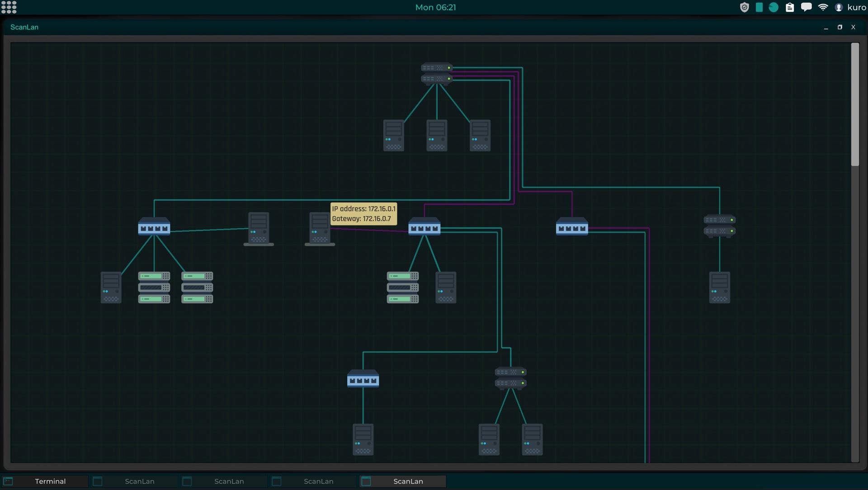The height and width of the screenshot is (490, 868).
Task: Click the vertical scrollbar thumb of ScanLan map
Action: point(855,104)
